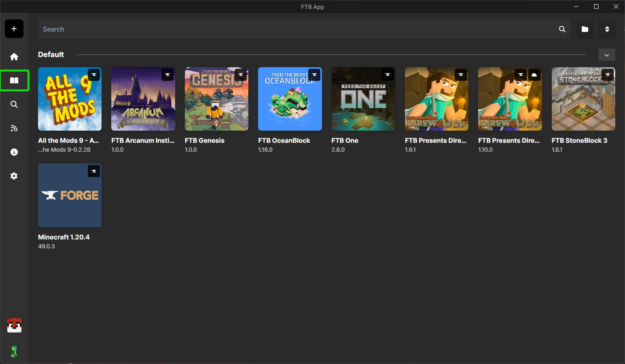Image resolution: width=625 pixels, height=364 pixels.
Task: Click the user profile avatar in the sidebar
Action: (14, 326)
